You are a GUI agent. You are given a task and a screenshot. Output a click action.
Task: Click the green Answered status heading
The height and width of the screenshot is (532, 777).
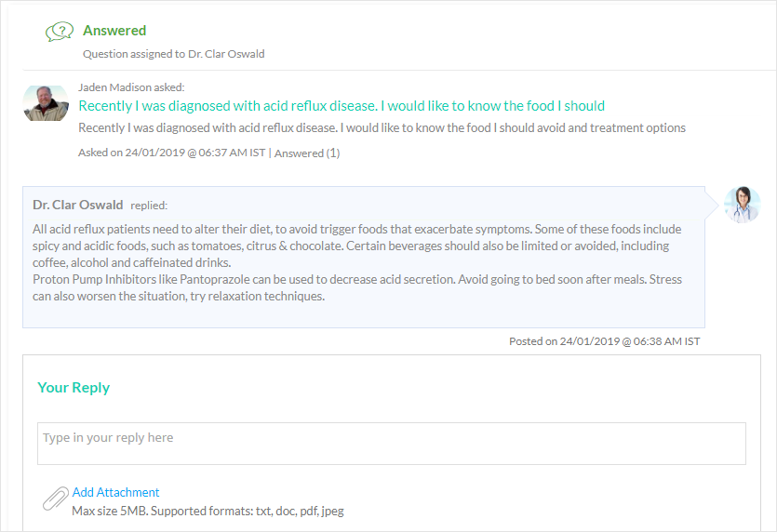(x=114, y=31)
